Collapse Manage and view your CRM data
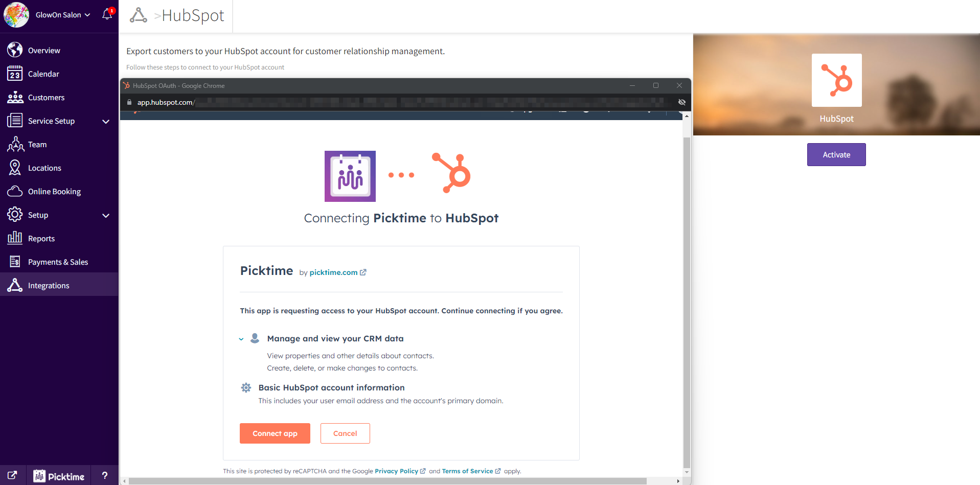 click(x=241, y=339)
